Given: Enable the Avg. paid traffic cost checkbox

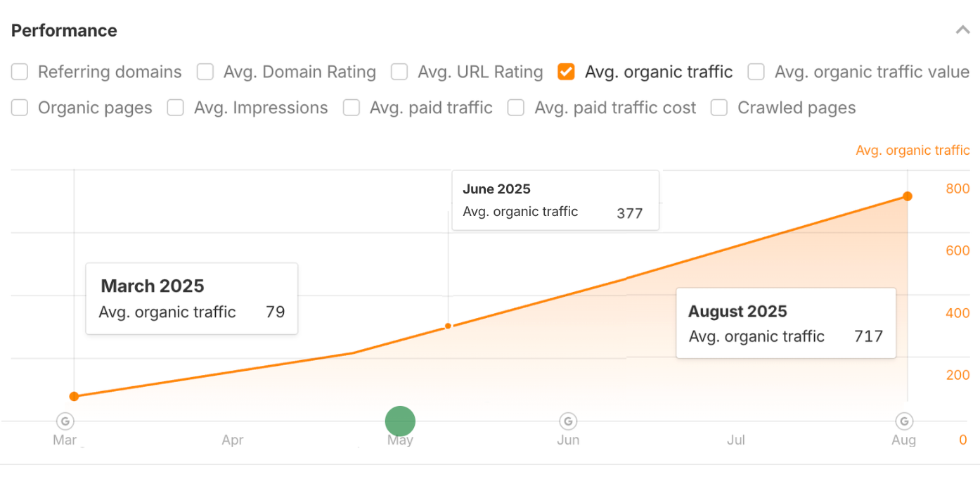Looking at the screenshot, I should [515, 107].
